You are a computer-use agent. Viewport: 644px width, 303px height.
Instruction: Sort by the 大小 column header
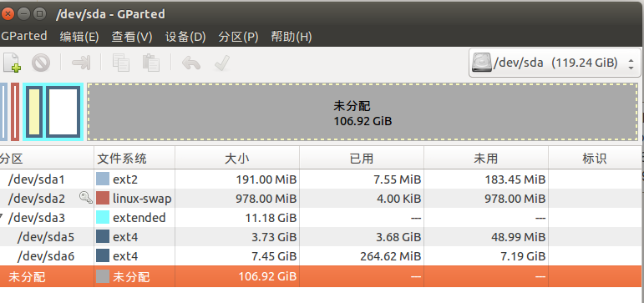(237, 158)
